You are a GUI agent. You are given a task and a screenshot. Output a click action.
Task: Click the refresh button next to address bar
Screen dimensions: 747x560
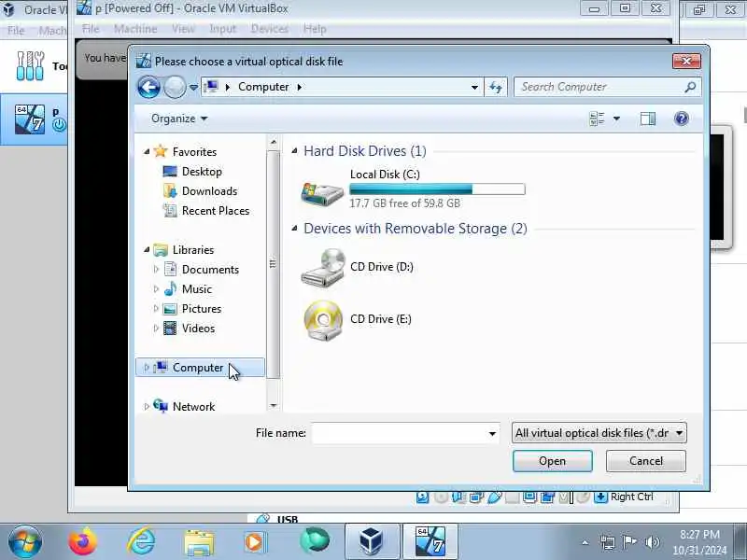pyautogui.click(x=496, y=87)
